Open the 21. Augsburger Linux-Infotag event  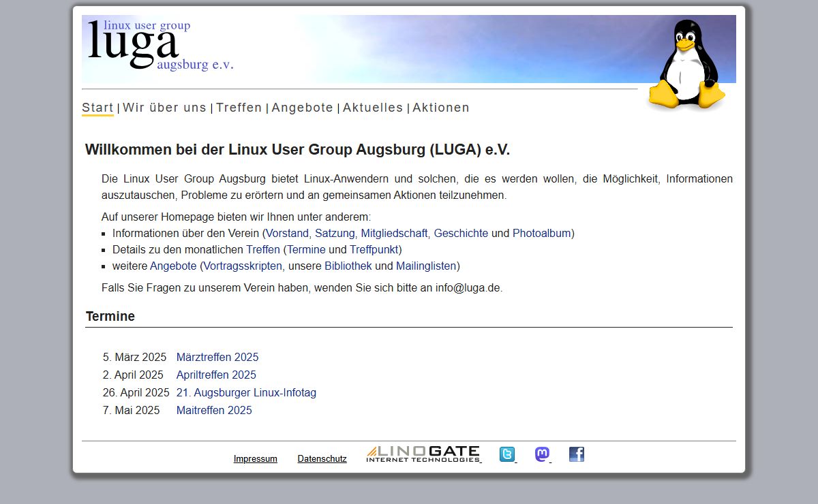pyautogui.click(x=246, y=392)
